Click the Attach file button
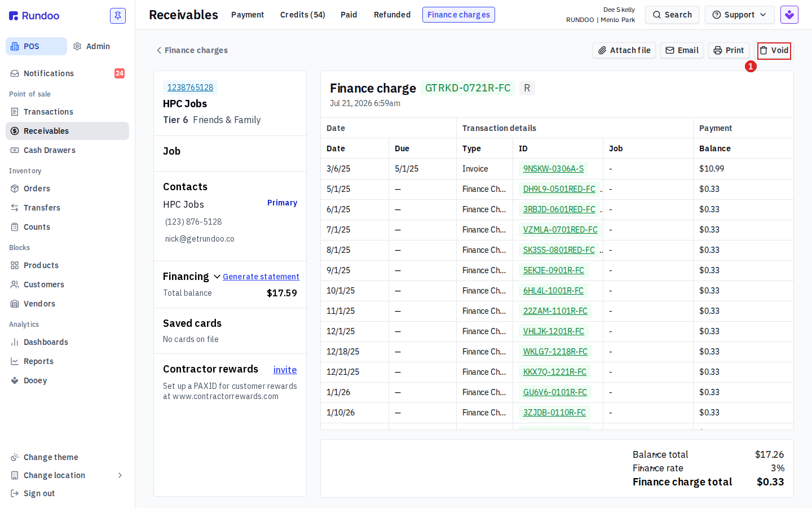812x508 pixels. [624, 50]
